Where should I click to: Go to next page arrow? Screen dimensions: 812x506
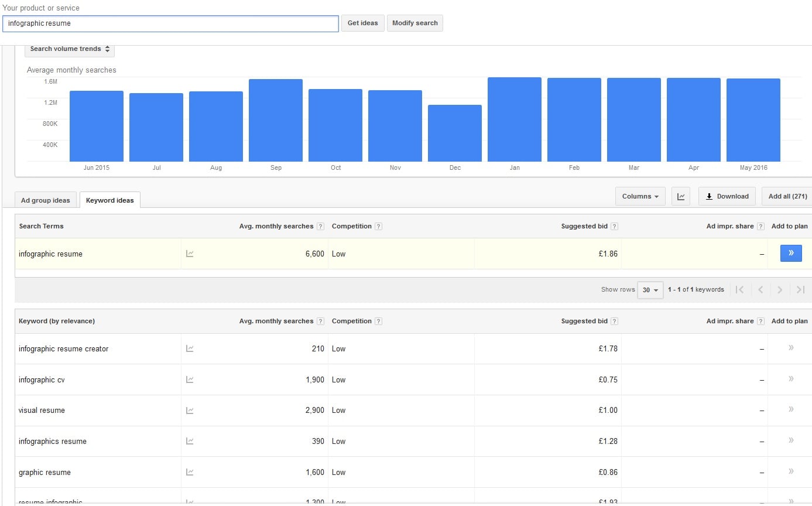(x=779, y=290)
